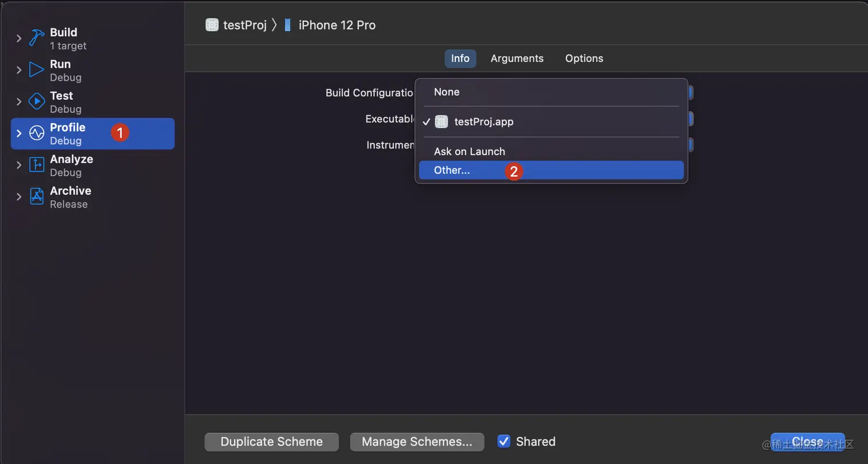
Task: Click the Manage Schemes... button
Action: point(417,442)
